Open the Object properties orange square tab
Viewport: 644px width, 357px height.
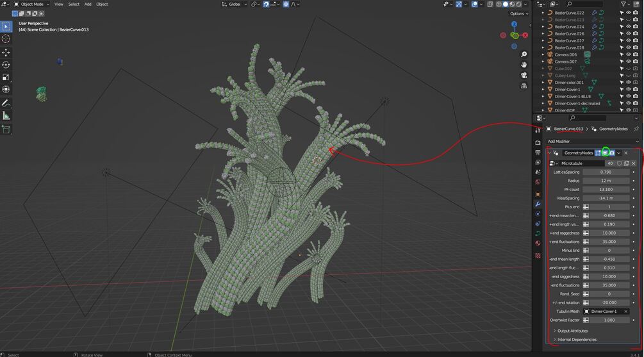point(538,194)
